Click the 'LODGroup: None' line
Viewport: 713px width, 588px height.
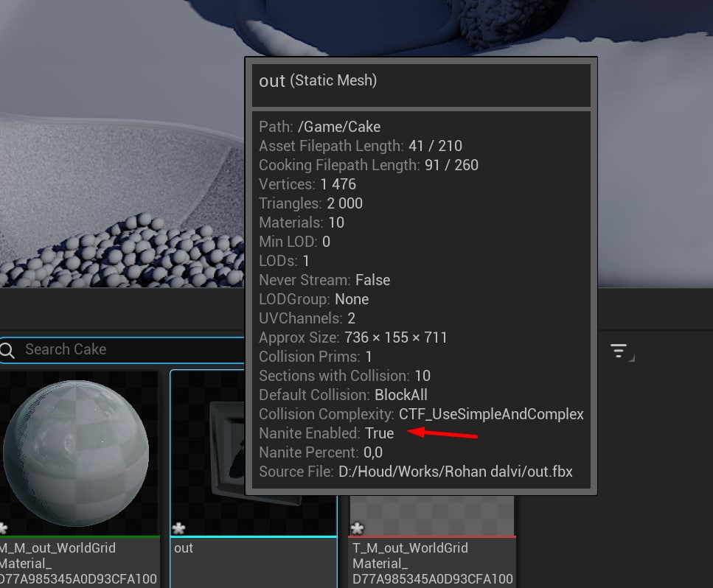[314, 299]
